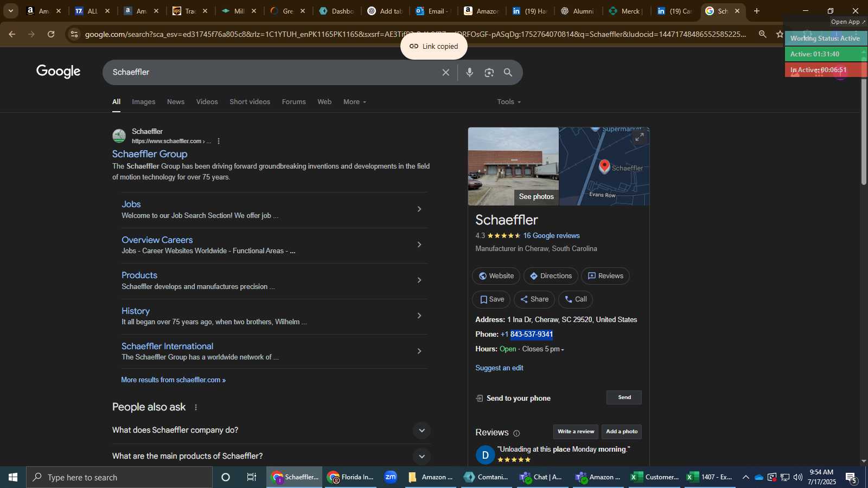Click the Website button
This screenshot has width=868, height=488.
coord(496,276)
